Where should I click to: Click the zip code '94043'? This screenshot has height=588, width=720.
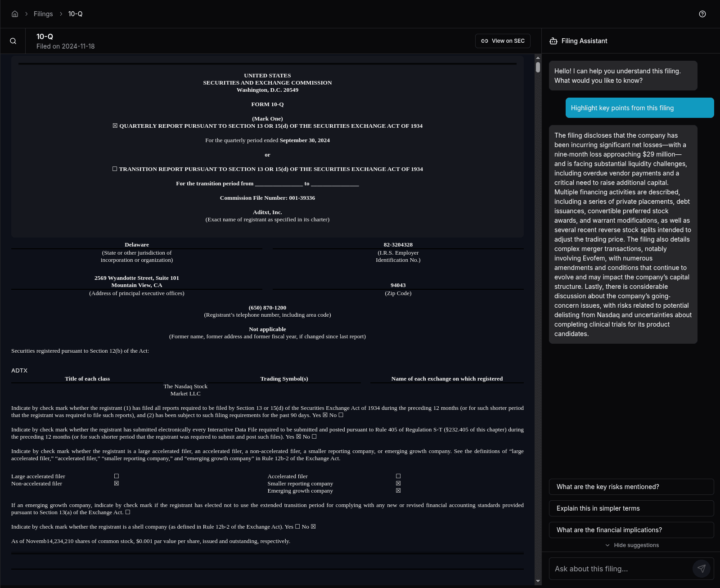click(x=398, y=285)
